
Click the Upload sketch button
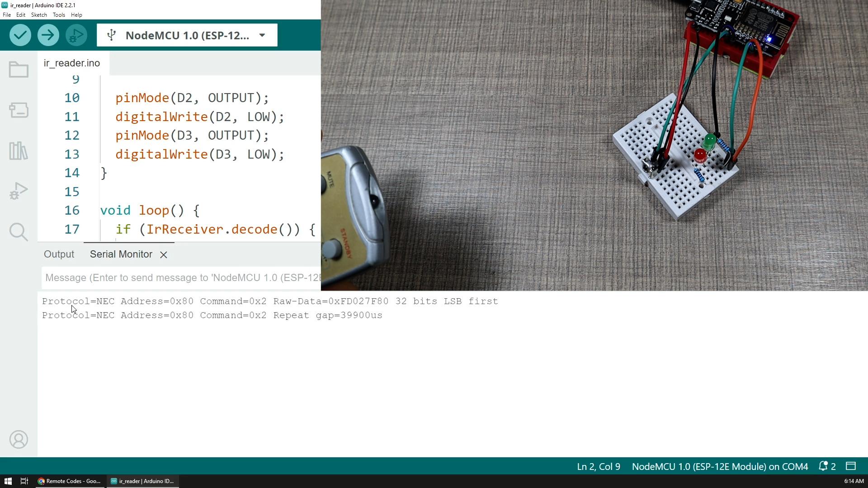coord(47,35)
